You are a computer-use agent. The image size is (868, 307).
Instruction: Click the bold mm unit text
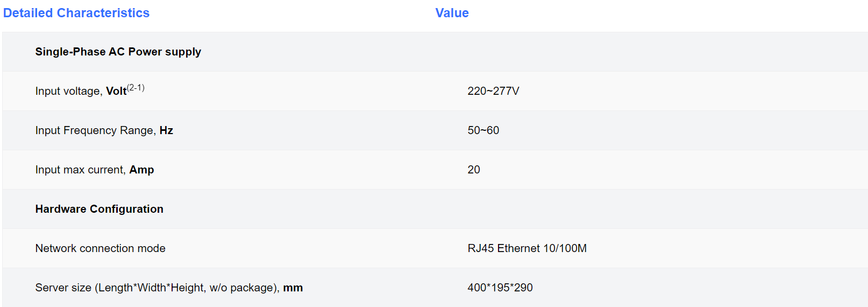pyautogui.click(x=293, y=288)
